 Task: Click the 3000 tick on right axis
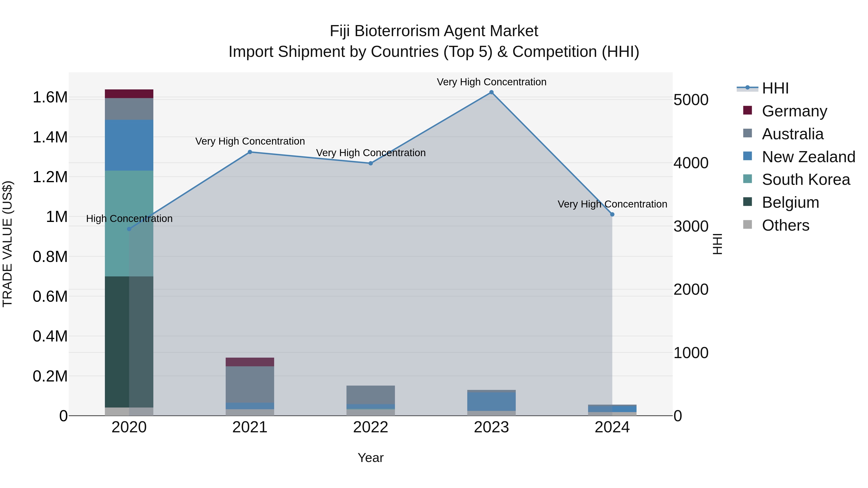(691, 226)
